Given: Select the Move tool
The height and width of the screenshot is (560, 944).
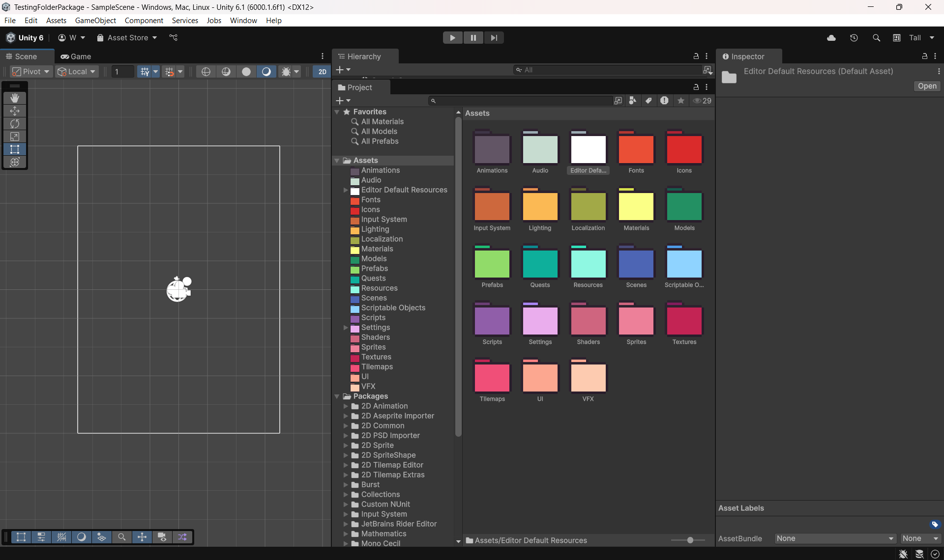Looking at the screenshot, I should (15, 111).
